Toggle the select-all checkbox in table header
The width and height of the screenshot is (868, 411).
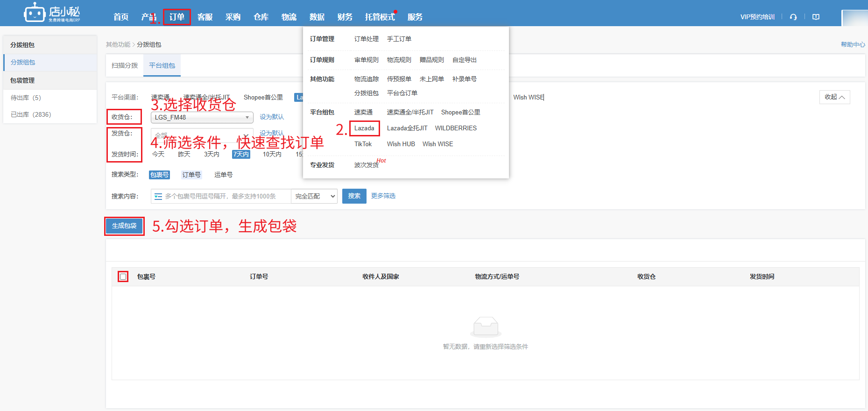point(123,276)
